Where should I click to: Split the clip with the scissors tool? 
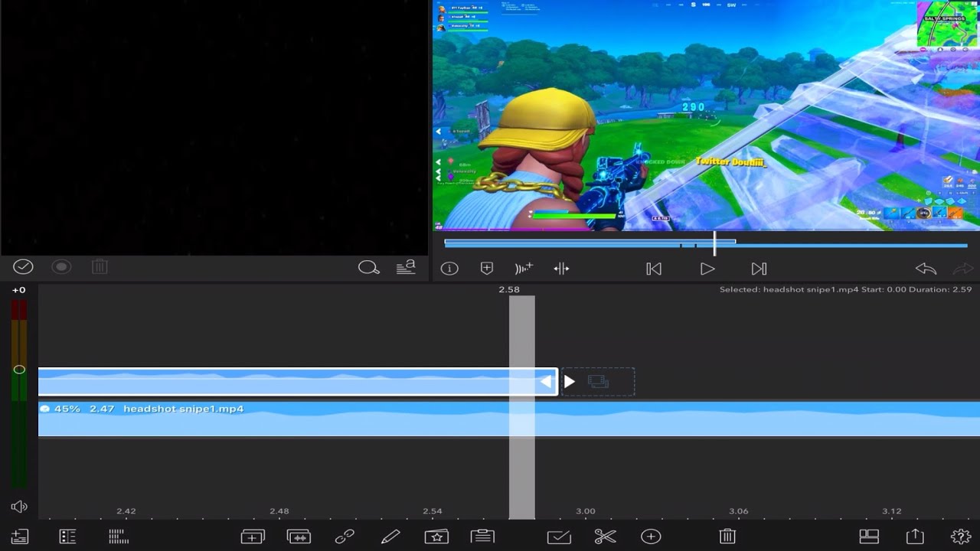coord(605,536)
